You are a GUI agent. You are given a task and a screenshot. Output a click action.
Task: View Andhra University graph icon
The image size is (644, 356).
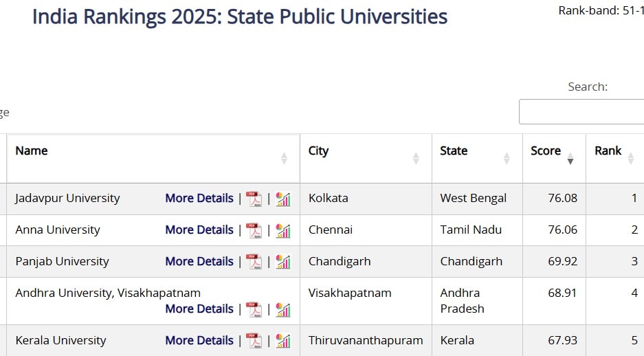(x=283, y=309)
